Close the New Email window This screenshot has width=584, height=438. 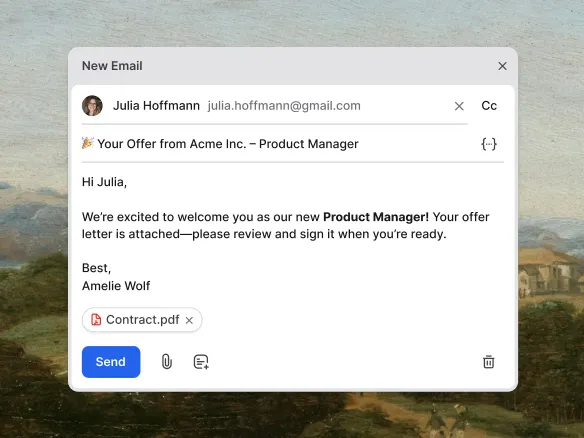[502, 66]
